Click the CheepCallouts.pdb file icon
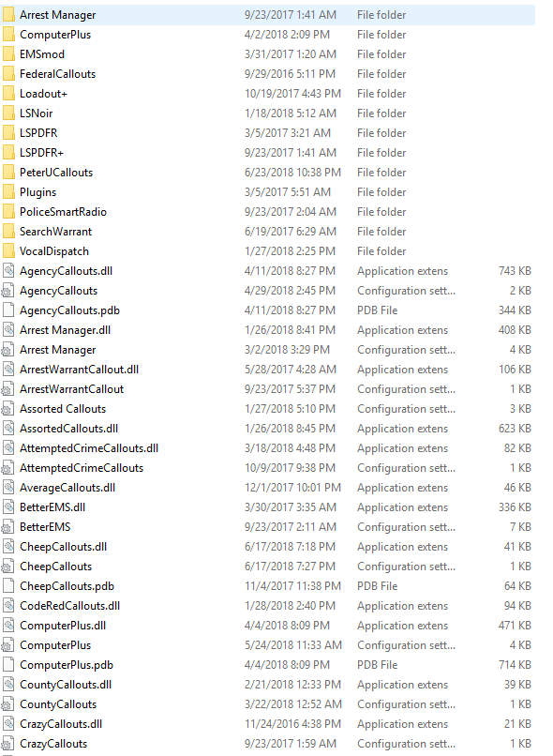 click(x=8, y=586)
